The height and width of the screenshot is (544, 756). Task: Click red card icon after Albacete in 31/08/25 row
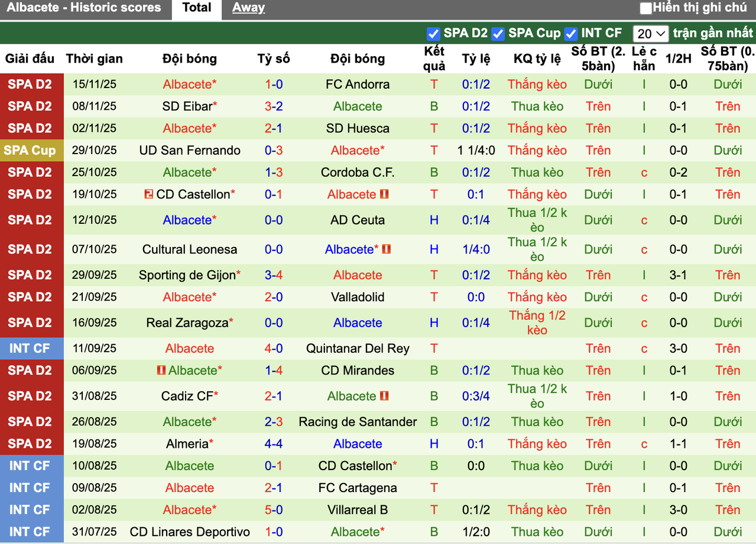tap(384, 396)
